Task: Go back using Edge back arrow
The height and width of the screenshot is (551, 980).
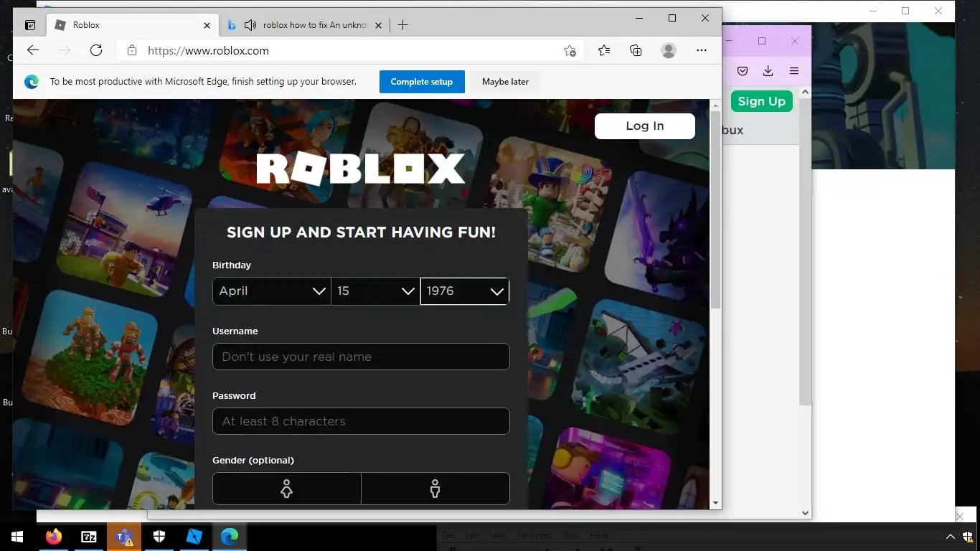Action: pyautogui.click(x=33, y=50)
